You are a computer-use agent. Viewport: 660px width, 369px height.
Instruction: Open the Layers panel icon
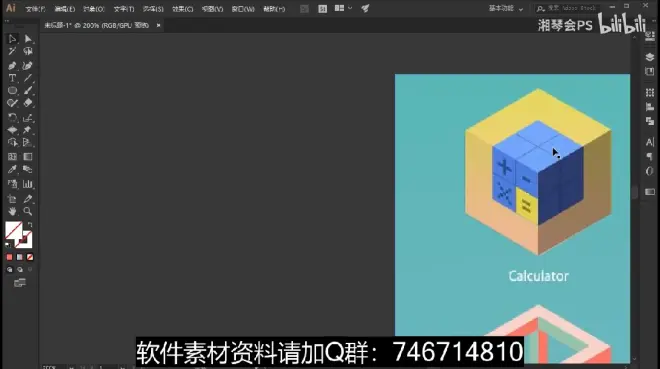[x=649, y=57]
